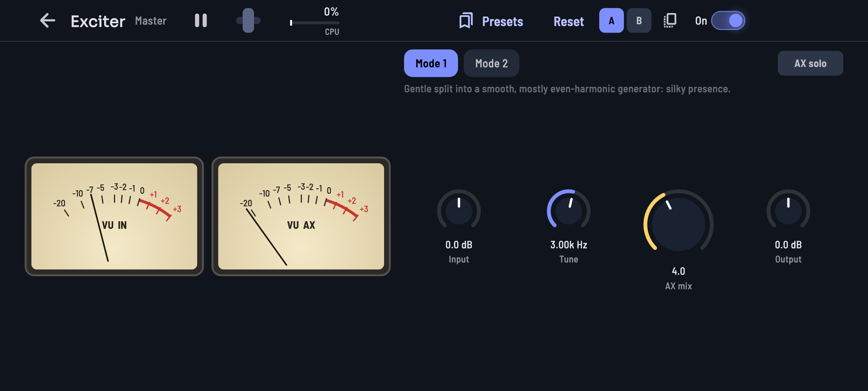Reset the Exciter parameters
The height and width of the screenshot is (391, 868).
[x=569, y=21]
